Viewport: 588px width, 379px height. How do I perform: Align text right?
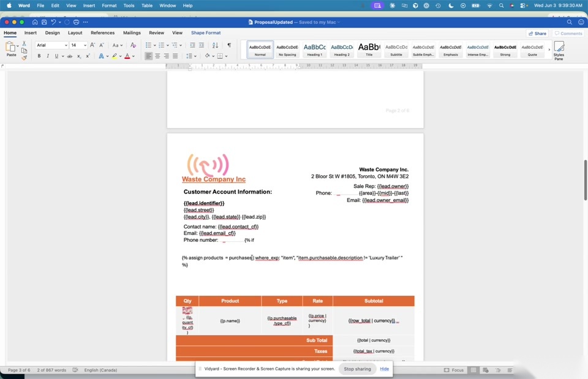pos(167,56)
